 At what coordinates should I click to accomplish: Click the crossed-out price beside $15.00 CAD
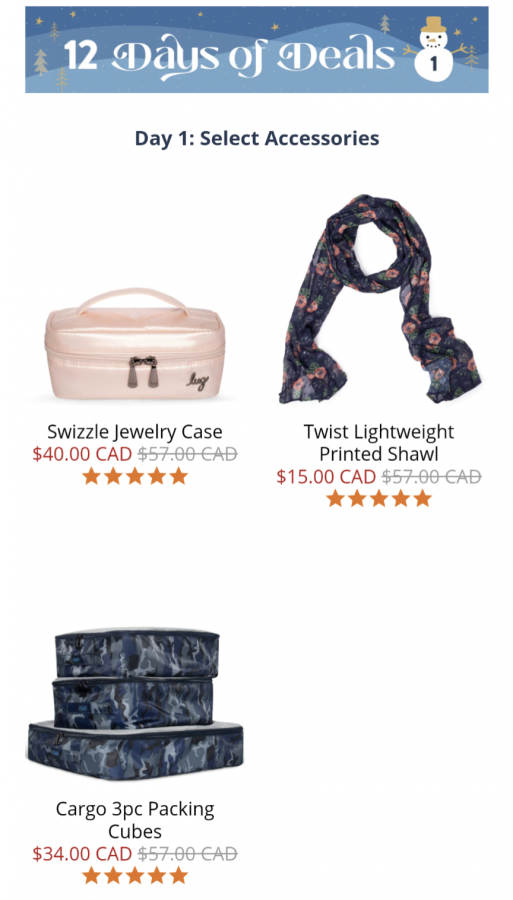(432, 476)
